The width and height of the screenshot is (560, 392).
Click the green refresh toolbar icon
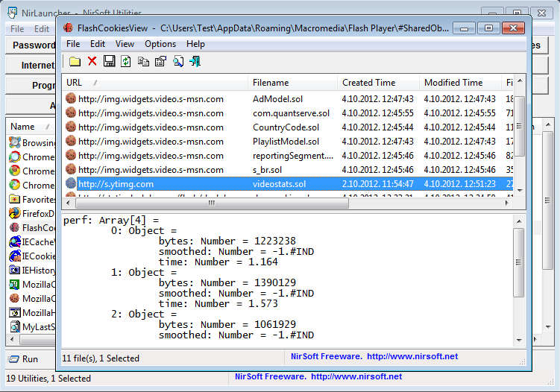tap(125, 61)
